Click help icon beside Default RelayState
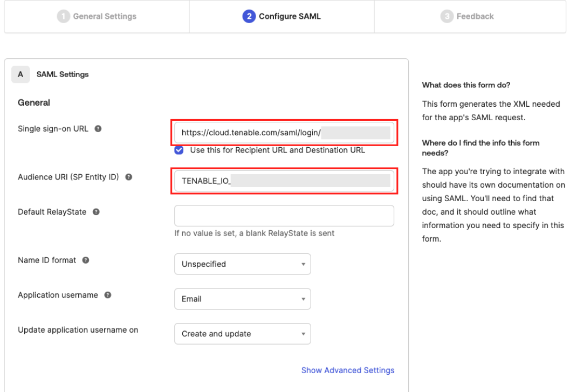This screenshot has height=392, width=570. [96, 212]
